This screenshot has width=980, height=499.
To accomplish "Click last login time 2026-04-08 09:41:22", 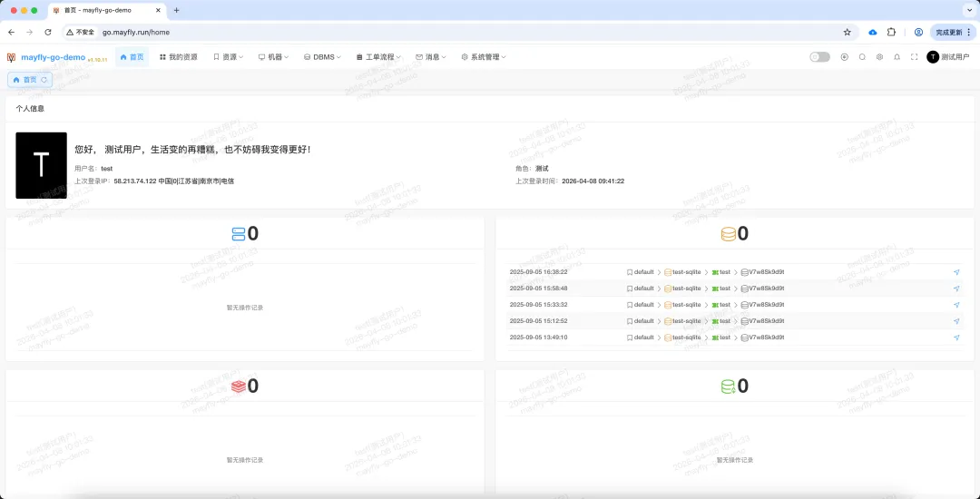I will pos(593,181).
